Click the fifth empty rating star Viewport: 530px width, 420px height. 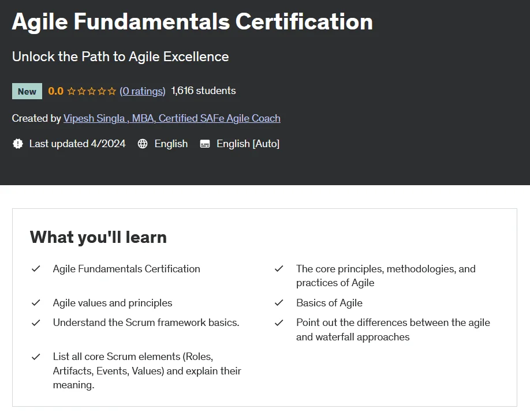click(112, 91)
